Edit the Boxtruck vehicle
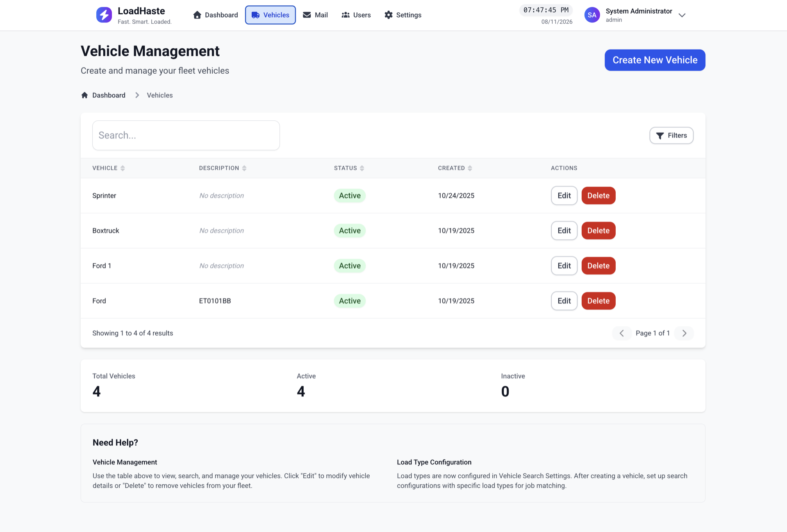The width and height of the screenshot is (787, 532). [x=564, y=231]
